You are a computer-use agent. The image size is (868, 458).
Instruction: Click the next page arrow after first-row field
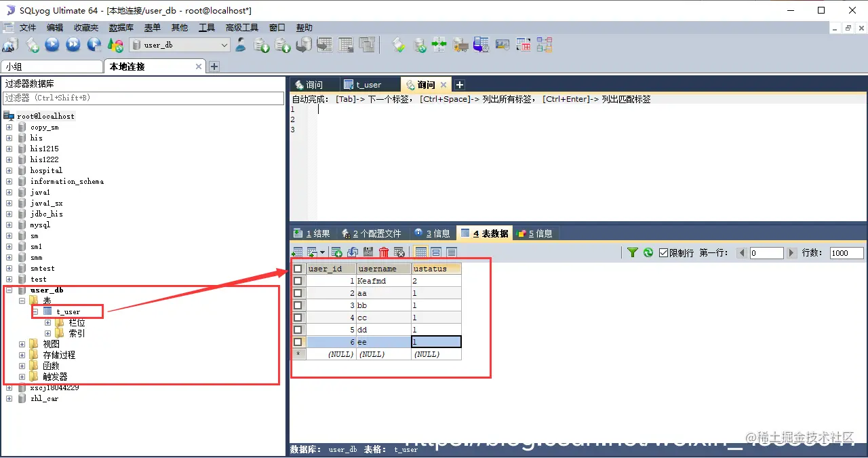[x=791, y=252]
